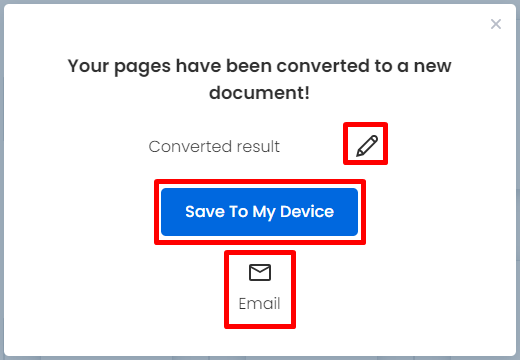
Task: Click the Converted result file name
Action: tap(214, 147)
